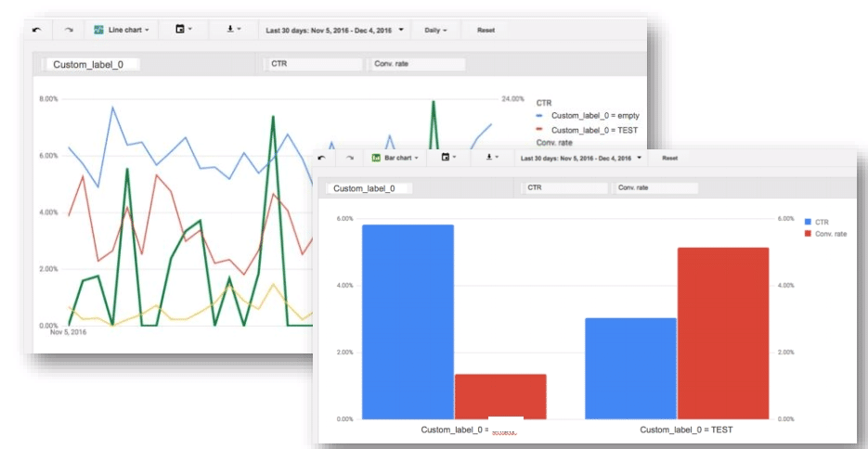This screenshot has width=868, height=449.
Task: Click the CTR legend heading in line chart
Action: pyautogui.click(x=544, y=103)
